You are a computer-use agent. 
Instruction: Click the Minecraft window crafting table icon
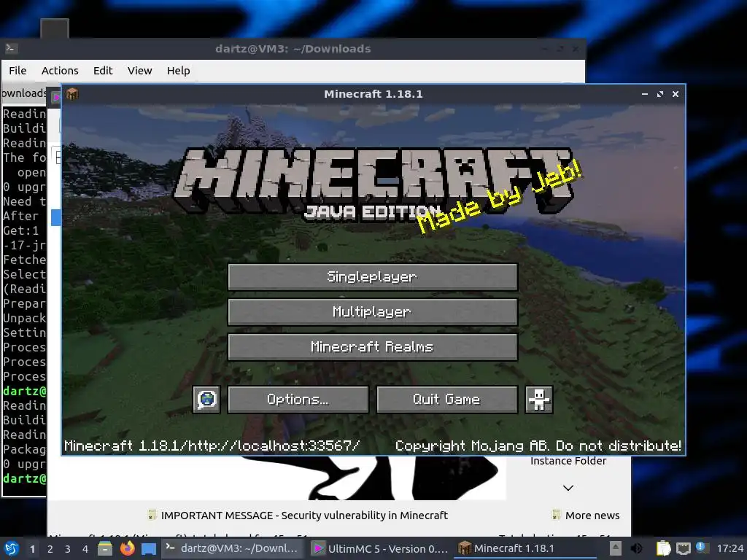72,94
